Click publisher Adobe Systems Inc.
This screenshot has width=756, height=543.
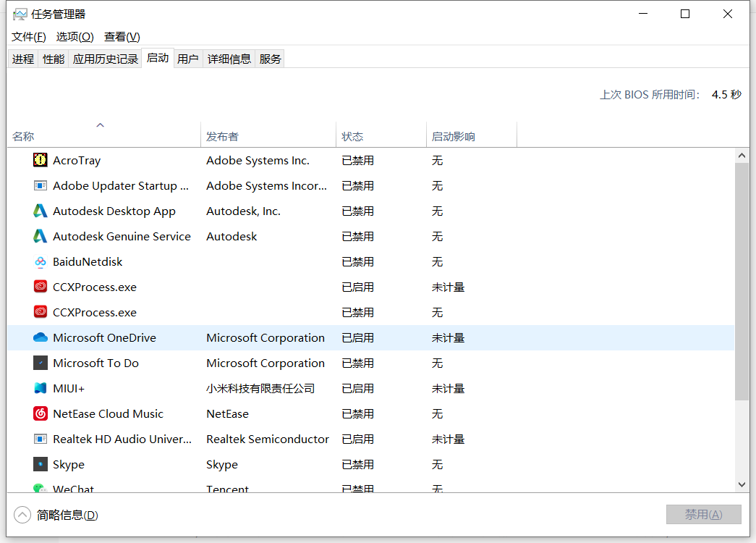coord(258,160)
